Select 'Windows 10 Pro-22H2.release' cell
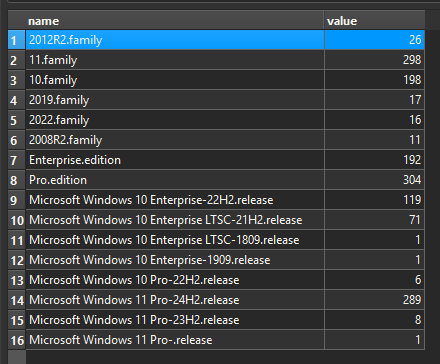440x364 pixels. click(175, 280)
